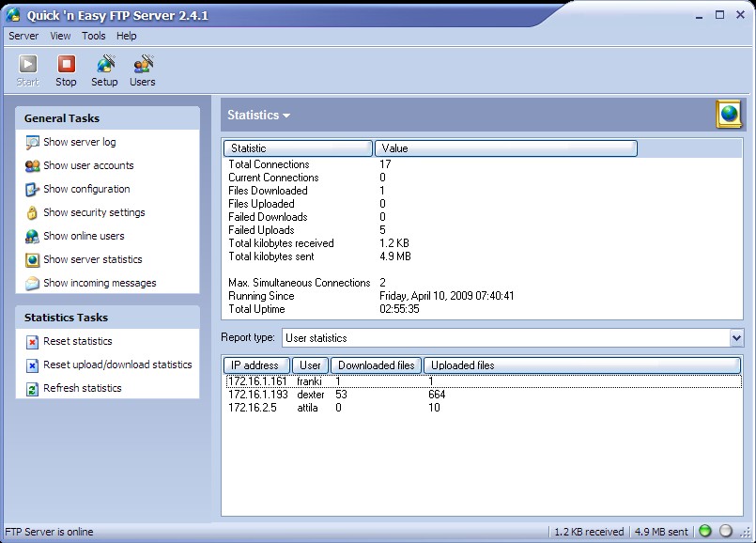Sort by the Statistic column header
This screenshot has height=543, width=756.
click(298, 148)
